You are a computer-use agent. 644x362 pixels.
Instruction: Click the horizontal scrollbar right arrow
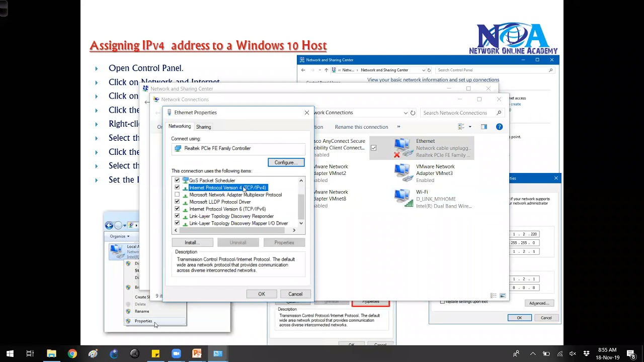294,230
